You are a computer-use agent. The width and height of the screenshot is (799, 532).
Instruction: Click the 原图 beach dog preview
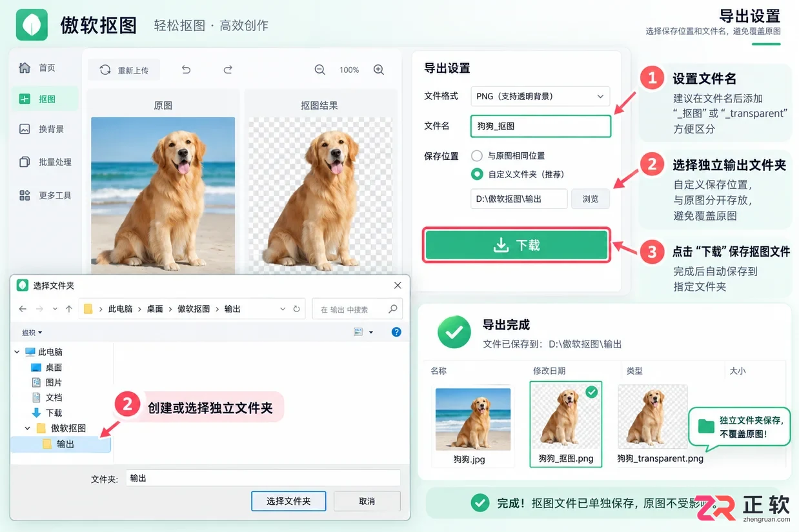[163, 195]
